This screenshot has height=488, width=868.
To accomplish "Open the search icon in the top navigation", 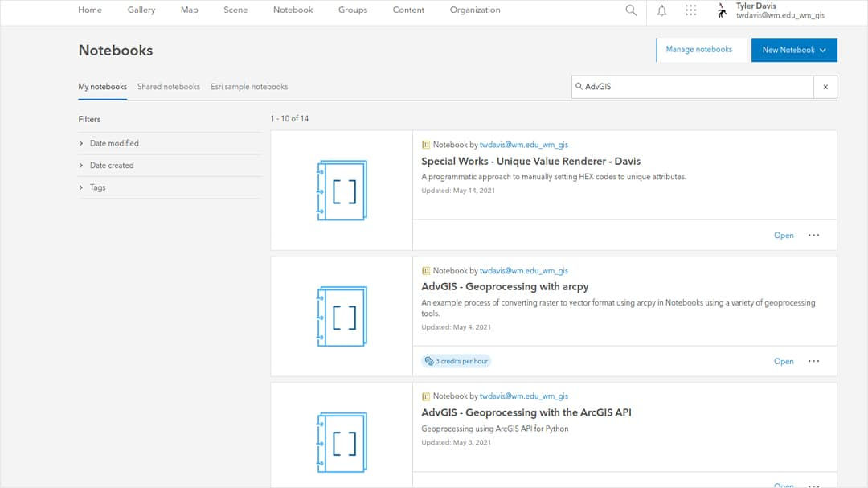I will (630, 10).
